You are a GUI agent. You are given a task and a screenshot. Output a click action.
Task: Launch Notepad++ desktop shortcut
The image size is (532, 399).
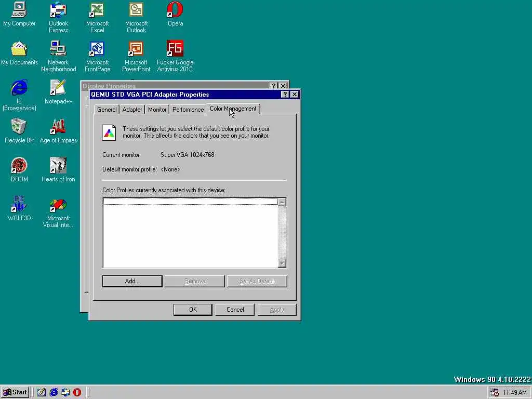[x=58, y=92]
